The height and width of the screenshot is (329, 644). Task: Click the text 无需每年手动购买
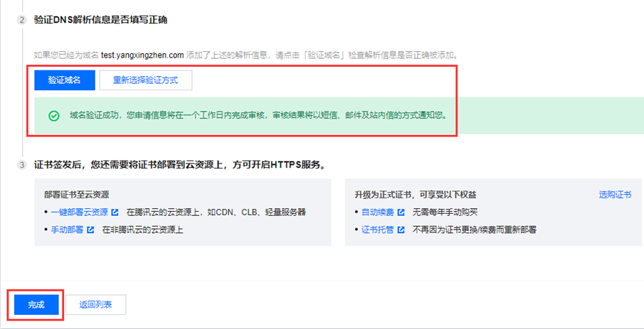coord(445,212)
